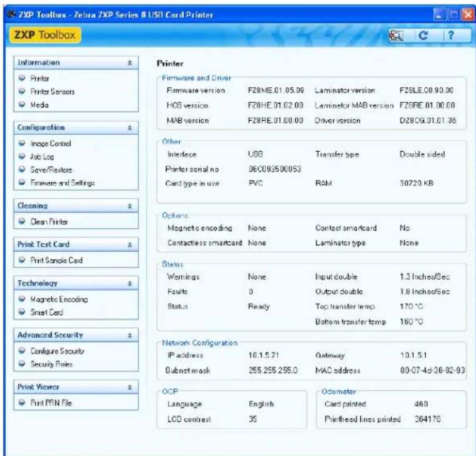Click the app icon in title bar
476x456 pixels.
click(x=11, y=14)
